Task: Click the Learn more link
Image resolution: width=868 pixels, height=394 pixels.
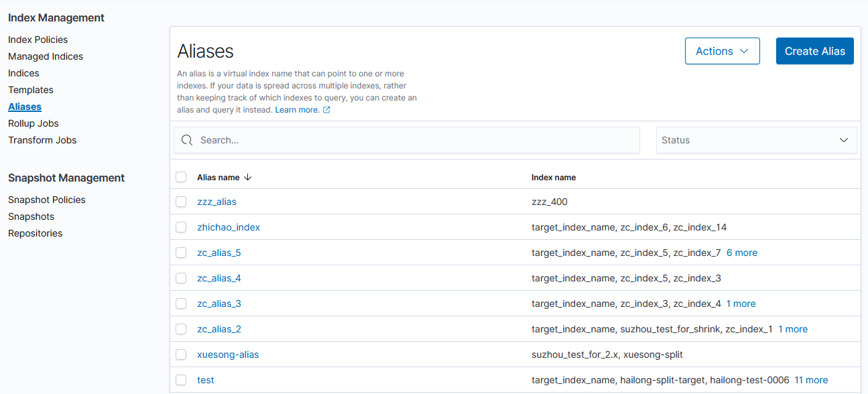Action: [298, 109]
